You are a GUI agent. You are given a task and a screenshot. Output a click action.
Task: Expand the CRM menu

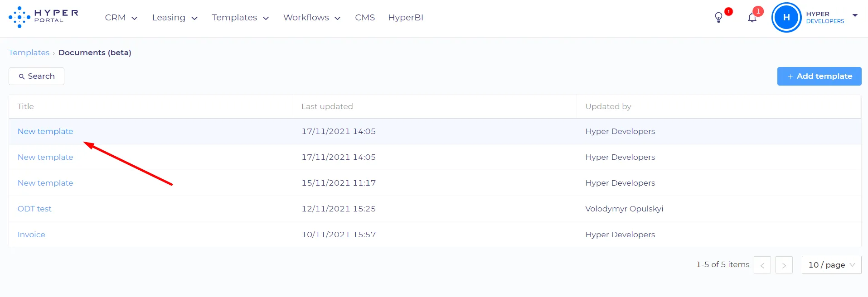click(121, 18)
